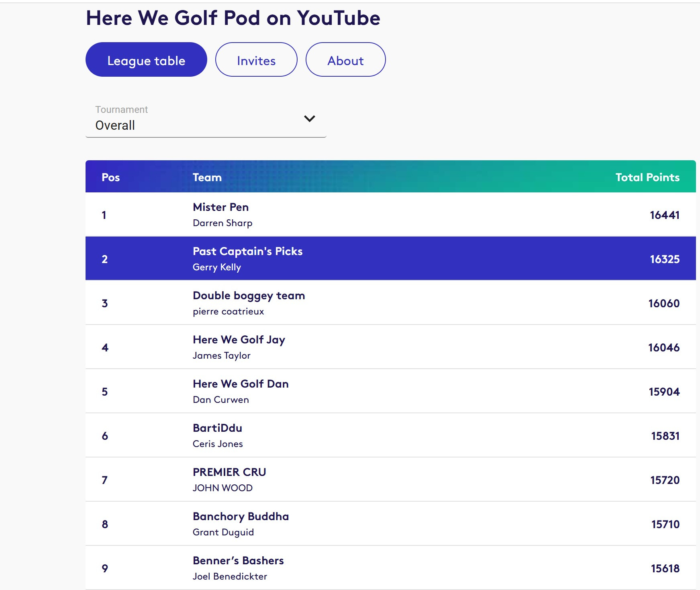Viewport: 700px width, 590px height.
Task: Select points value 15618
Action: 665,568
